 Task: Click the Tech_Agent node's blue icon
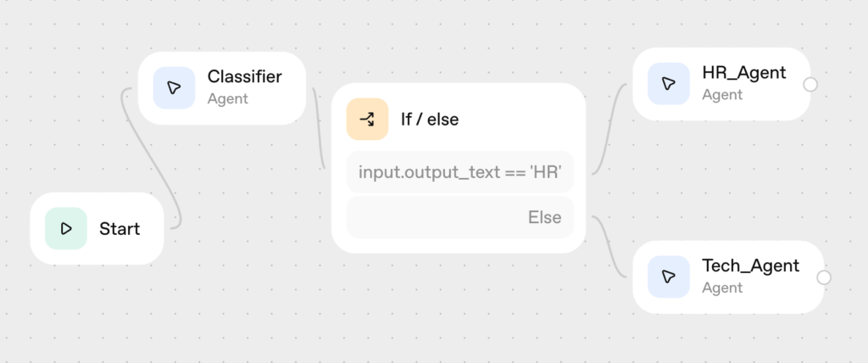tap(669, 276)
